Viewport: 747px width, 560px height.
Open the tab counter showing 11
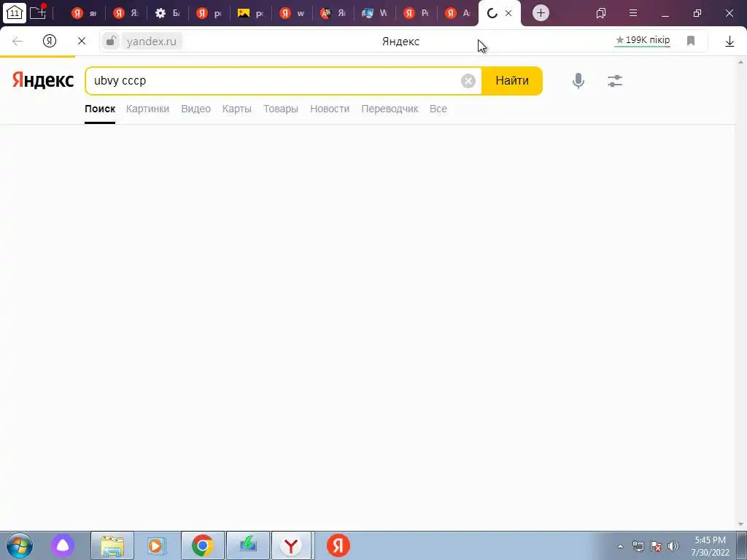tap(15, 13)
